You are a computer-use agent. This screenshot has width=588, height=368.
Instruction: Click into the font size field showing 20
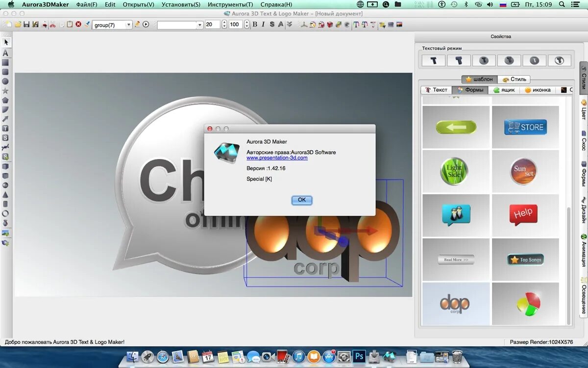pos(213,25)
